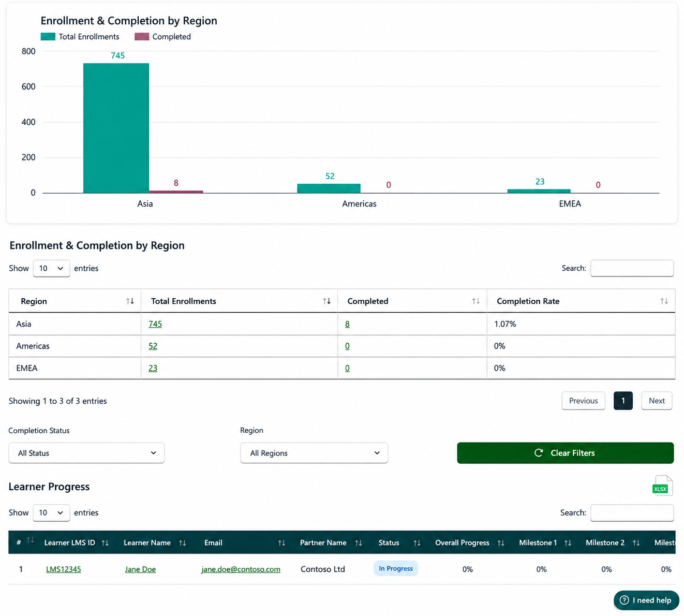Open Americas total enrollments link 52
This screenshot has width=684, height=616.
point(153,346)
